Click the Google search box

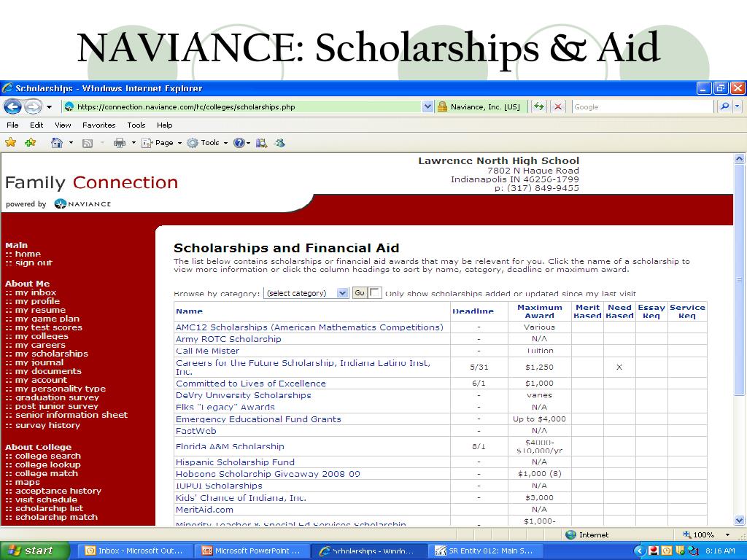tap(642, 106)
